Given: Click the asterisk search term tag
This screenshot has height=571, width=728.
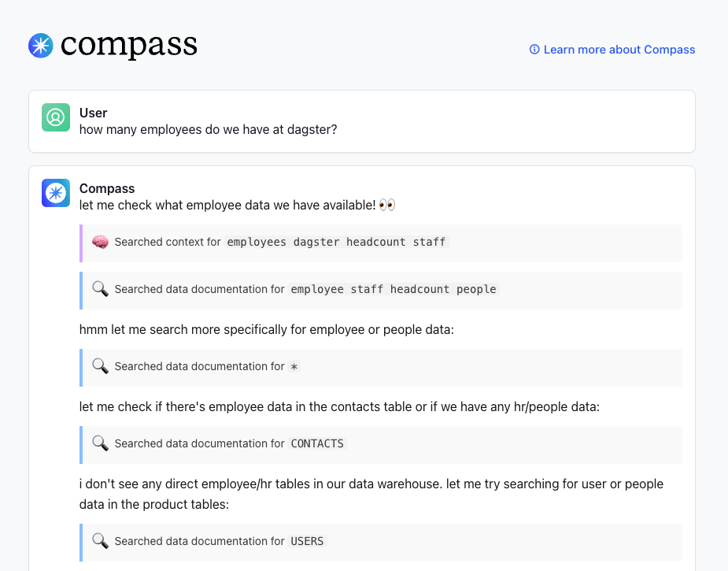Looking at the screenshot, I should pyautogui.click(x=294, y=366).
